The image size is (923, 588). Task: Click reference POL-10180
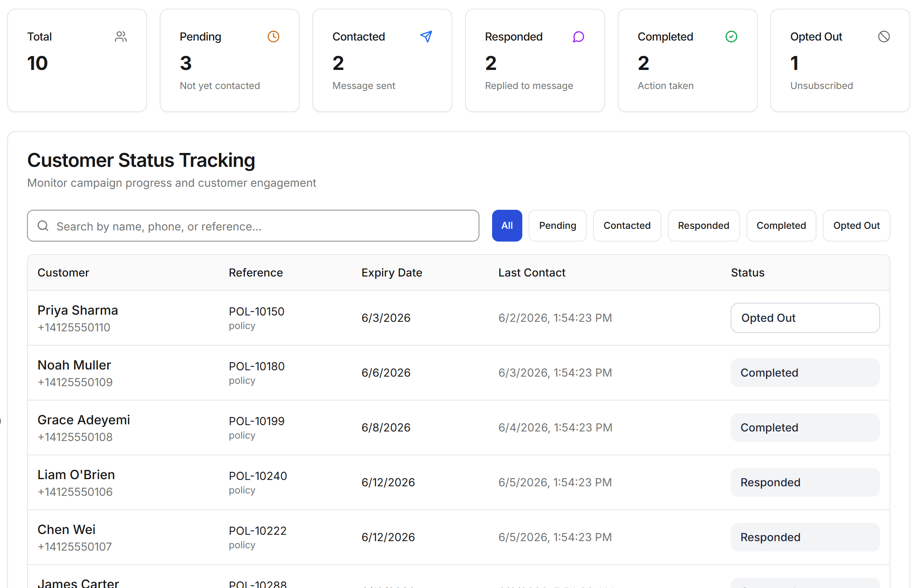pos(257,366)
